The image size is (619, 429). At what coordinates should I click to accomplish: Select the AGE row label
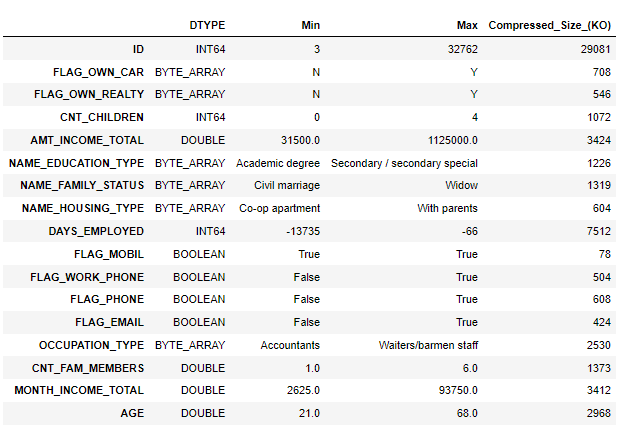click(130, 413)
